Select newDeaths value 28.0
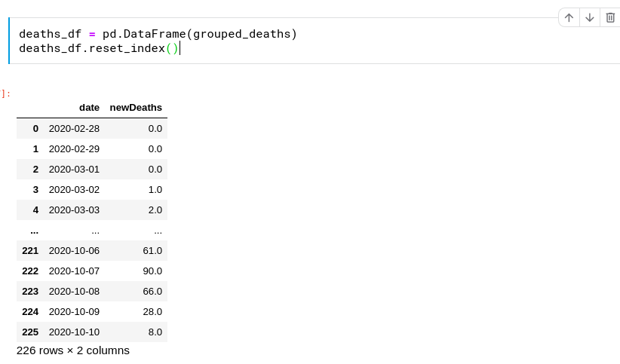The image size is (620, 364). [152, 312]
